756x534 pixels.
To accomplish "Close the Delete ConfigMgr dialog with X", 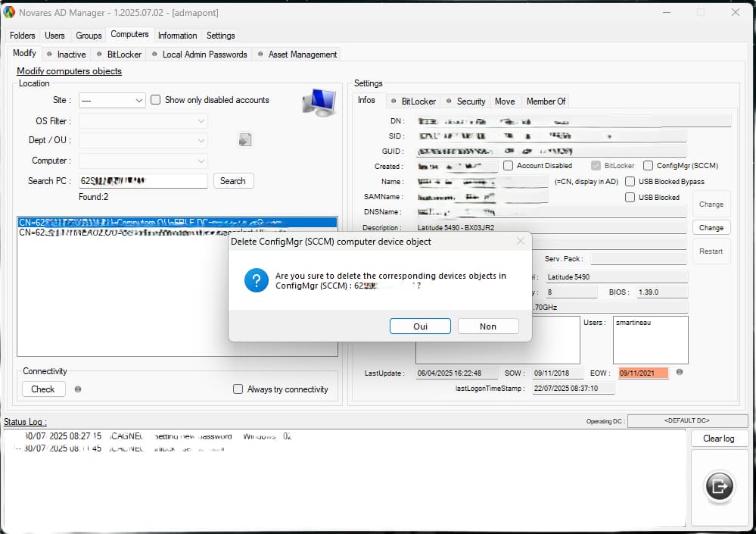I will [520, 241].
